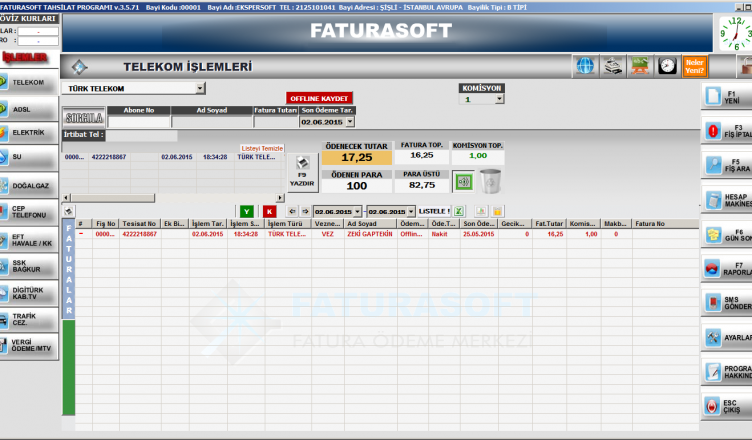Click into the Ad Soyad input field
Viewport: 752px width, 440px height.
tap(212, 122)
